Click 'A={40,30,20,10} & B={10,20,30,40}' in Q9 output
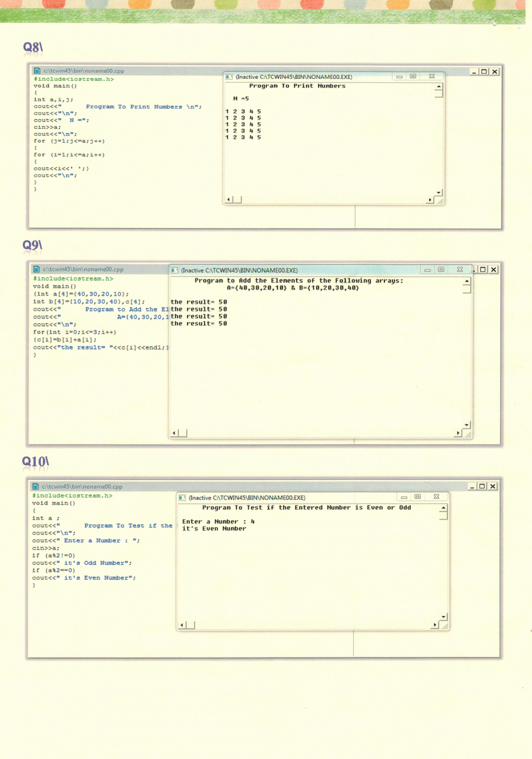532x759 pixels. point(293,288)
